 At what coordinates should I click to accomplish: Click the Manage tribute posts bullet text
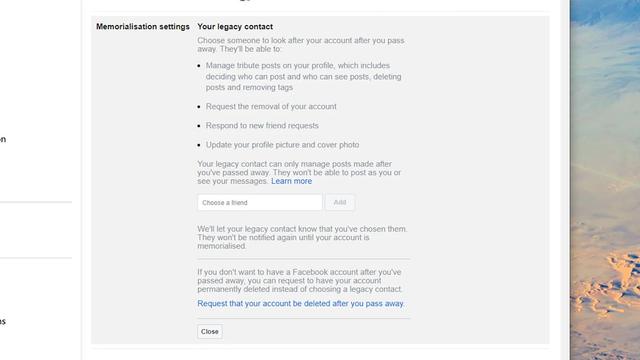pos(304,76)
